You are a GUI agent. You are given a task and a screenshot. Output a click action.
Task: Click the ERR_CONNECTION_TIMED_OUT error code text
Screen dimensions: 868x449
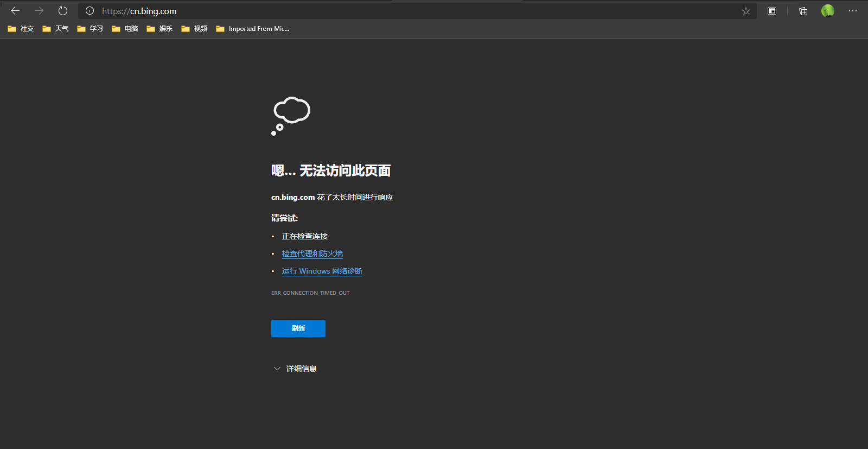[310, 293]
